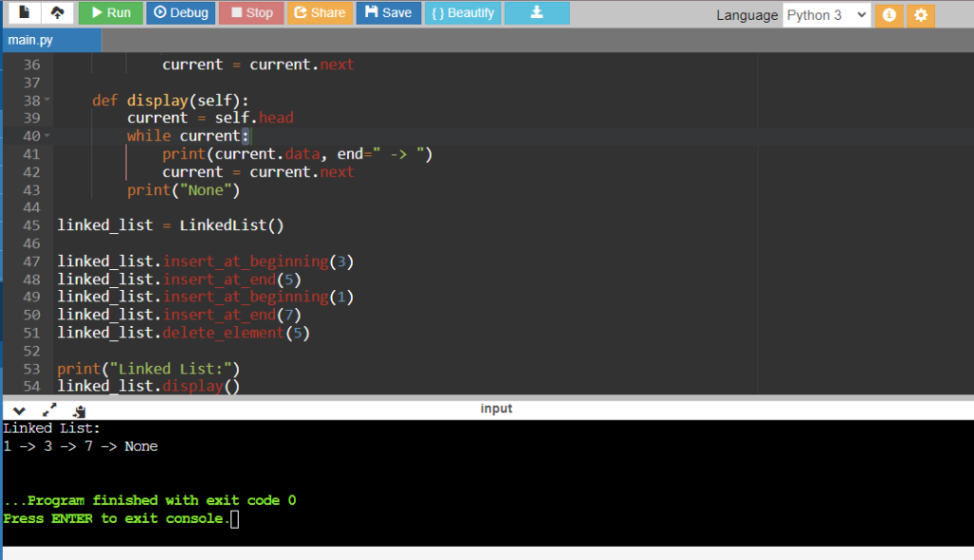Click the orange info icon
974x560 pixels.
pos(888,16)
